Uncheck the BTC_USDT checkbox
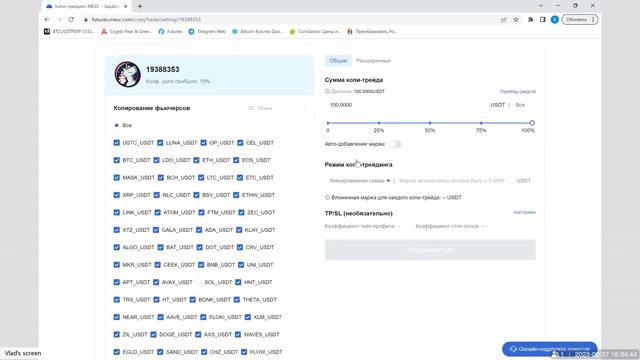 click(117, 160)
